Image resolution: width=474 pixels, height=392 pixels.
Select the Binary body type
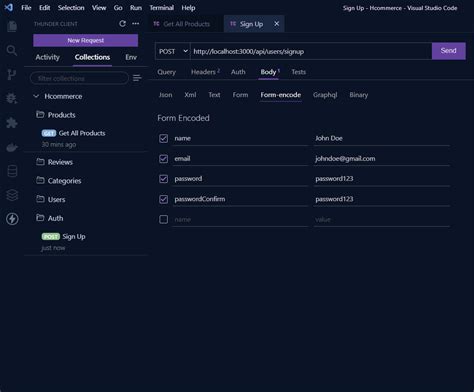[359, 95]
